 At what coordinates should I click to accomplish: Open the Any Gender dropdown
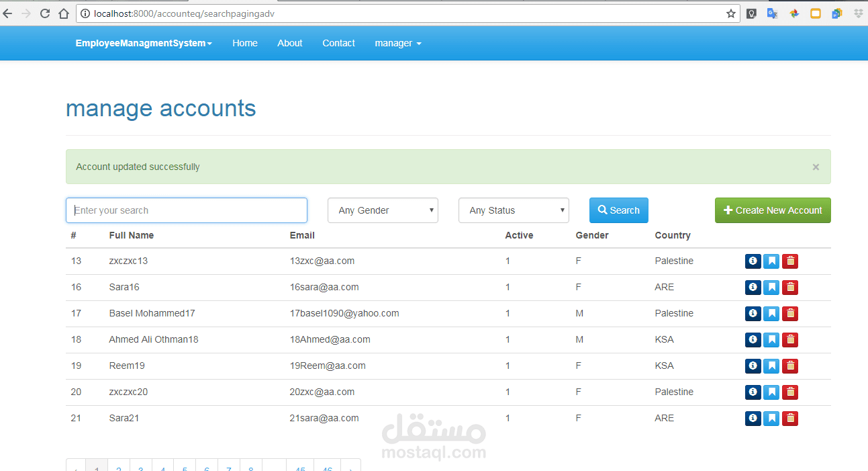383,210
